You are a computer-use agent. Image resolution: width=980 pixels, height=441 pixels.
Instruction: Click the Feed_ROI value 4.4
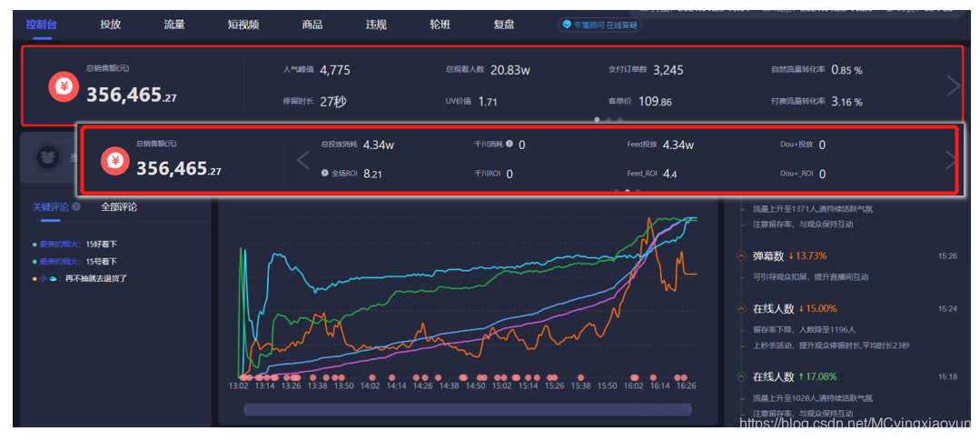pyautogui.click(x=670, y=174)
